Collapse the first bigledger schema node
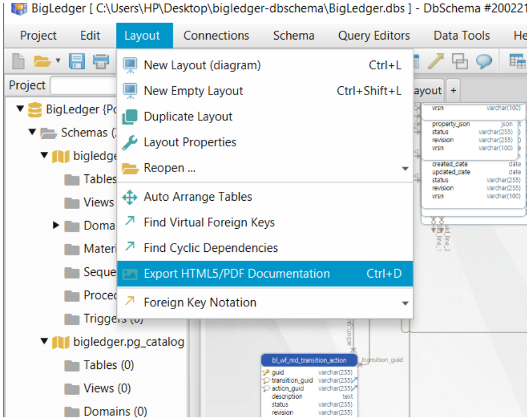Viewport: 532px width, 419px height. click(x=44, y=156)
